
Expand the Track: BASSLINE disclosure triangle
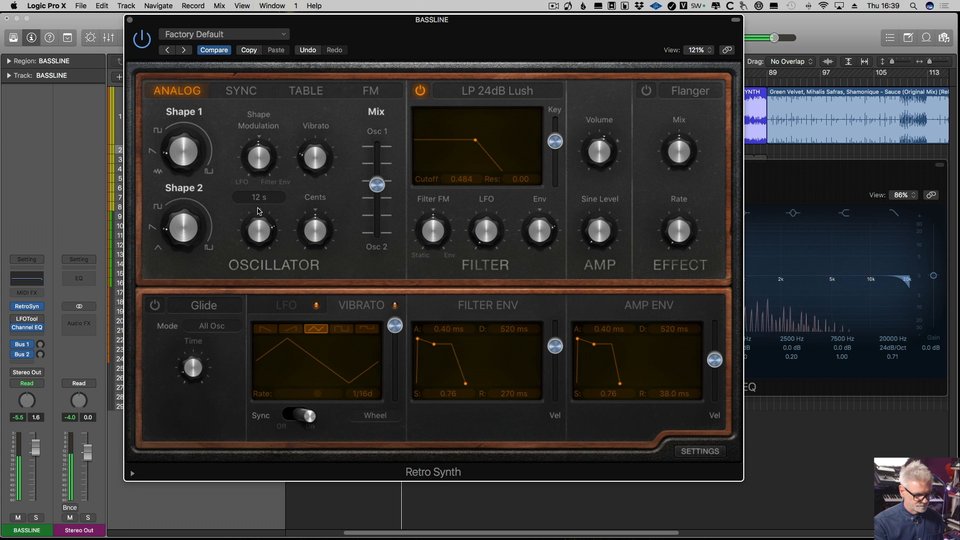point(9,75)
